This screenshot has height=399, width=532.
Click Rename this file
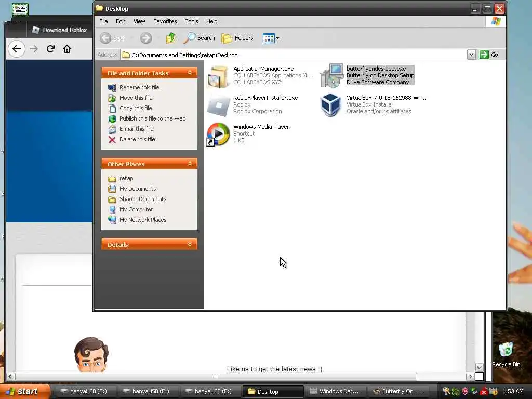point(139,87)
